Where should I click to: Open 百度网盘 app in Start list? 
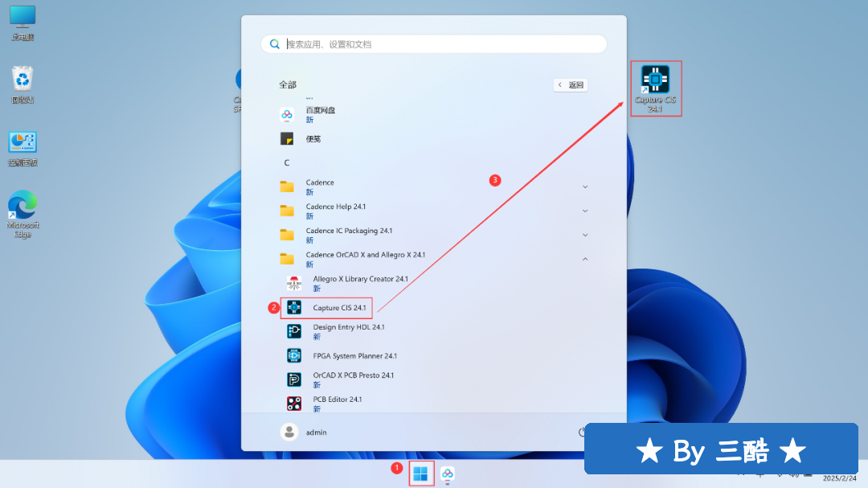point(434,115)
